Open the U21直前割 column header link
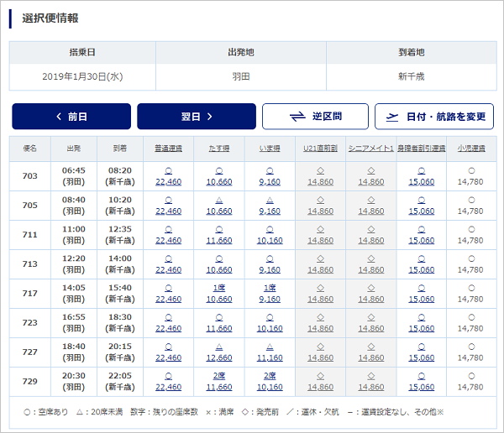 (320, 149)
